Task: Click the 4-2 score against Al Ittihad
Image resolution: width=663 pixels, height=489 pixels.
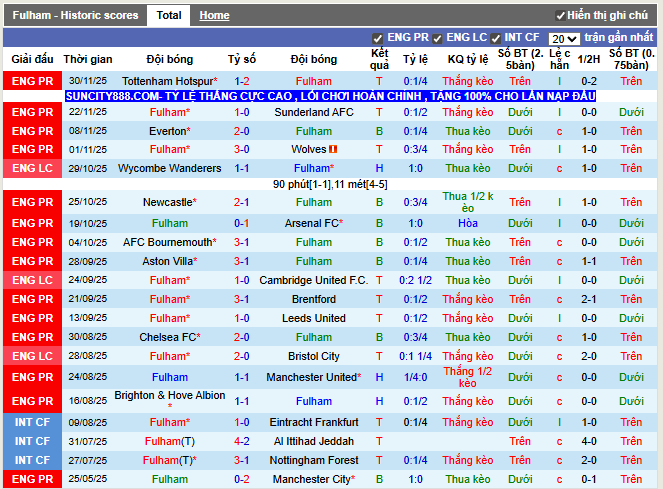Action: click(x=242, y=442)
